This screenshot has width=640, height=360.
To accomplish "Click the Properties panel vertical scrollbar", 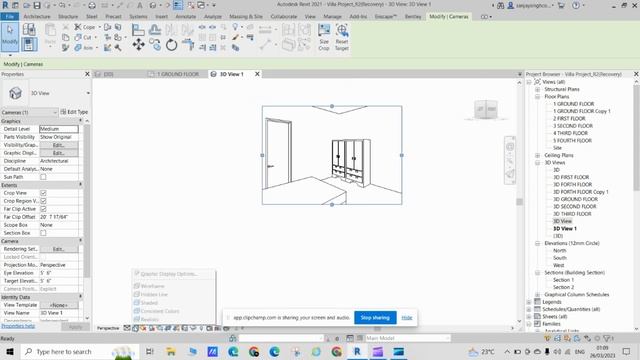I will (x=87, y=201).
